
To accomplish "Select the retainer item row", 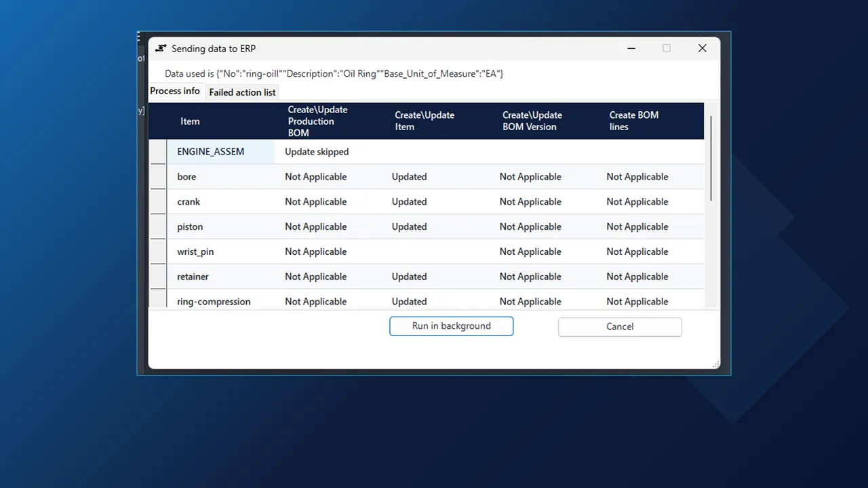I will pyautogui.click(x=435, y=277).
